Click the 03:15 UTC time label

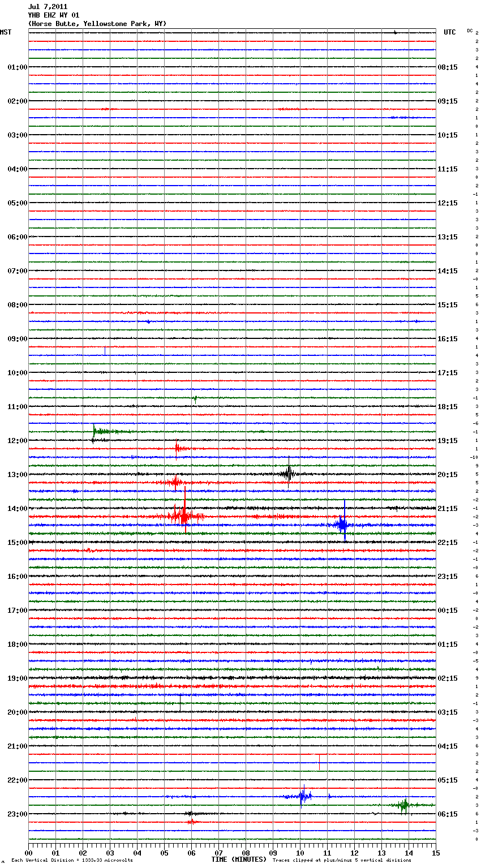point(448,712)
